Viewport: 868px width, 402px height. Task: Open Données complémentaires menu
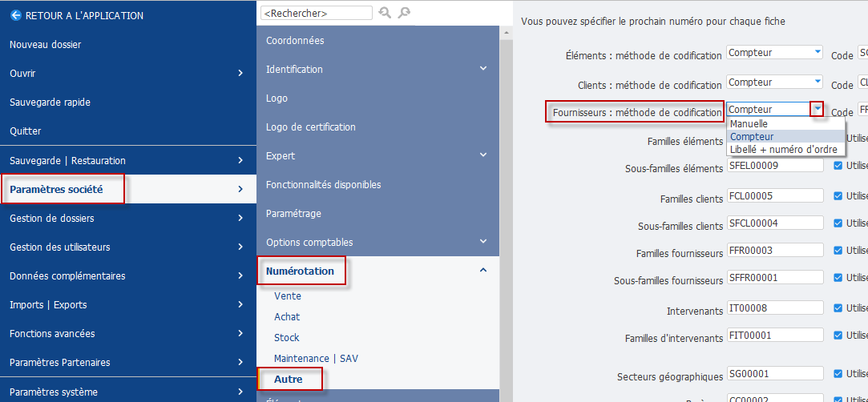point(128,275)
